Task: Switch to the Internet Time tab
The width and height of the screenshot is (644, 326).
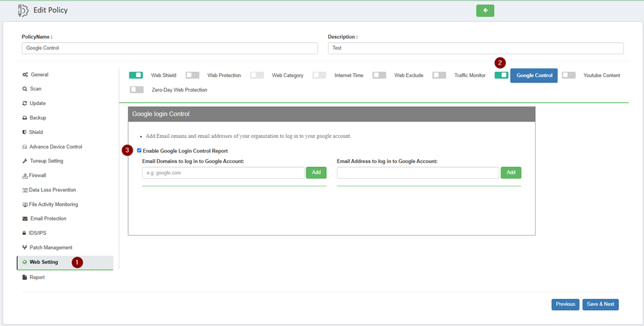Action: point(349,75)
